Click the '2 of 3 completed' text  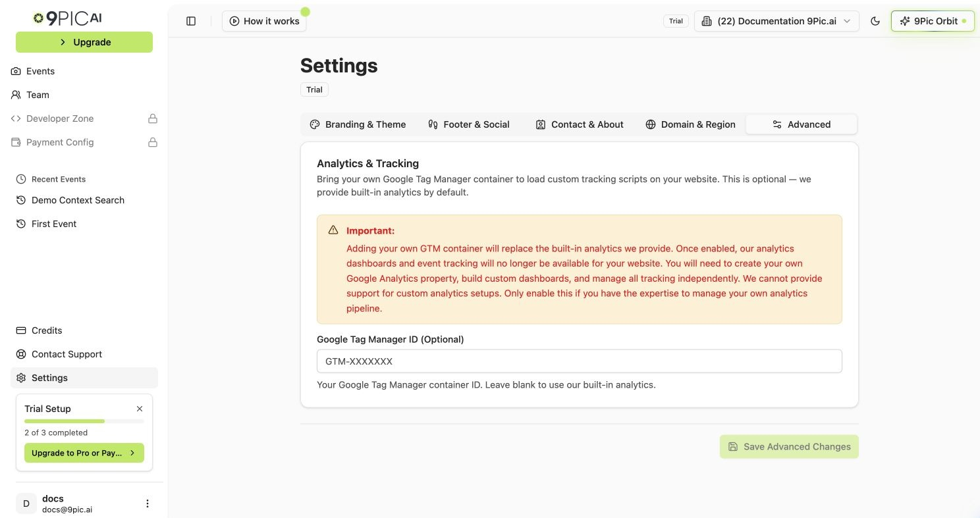pyautogui.click(x=56, y=432)
